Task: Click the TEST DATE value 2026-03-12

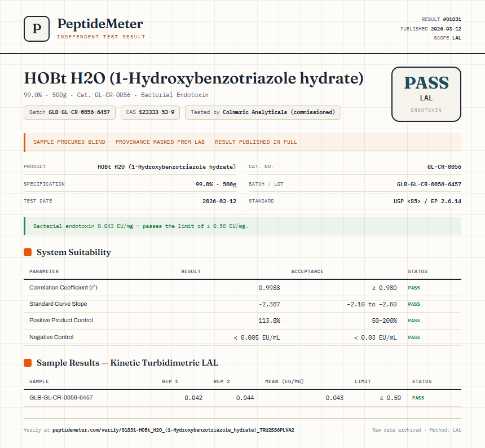Action: tap(219, 201)
